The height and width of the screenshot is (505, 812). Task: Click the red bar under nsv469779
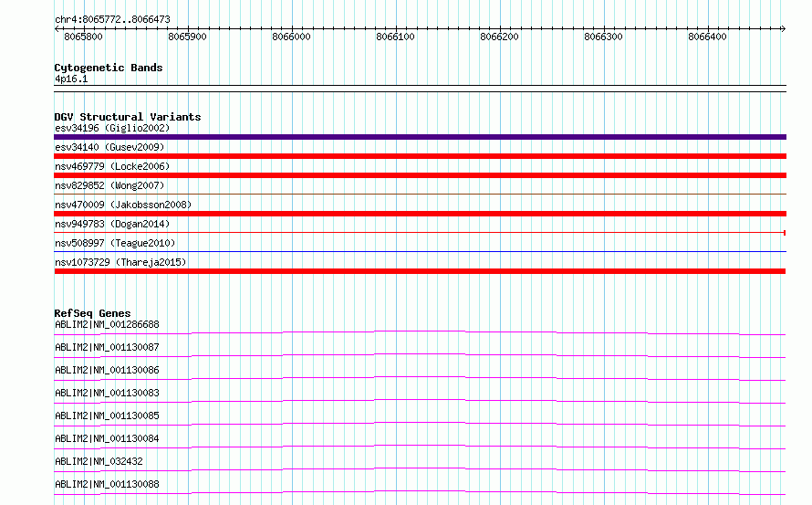tap(420, 175)
